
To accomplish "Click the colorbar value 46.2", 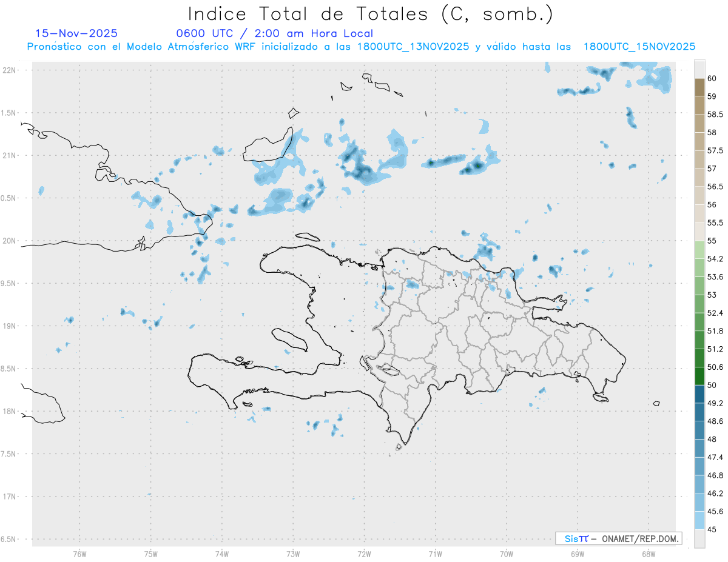I will pos(715,493).
